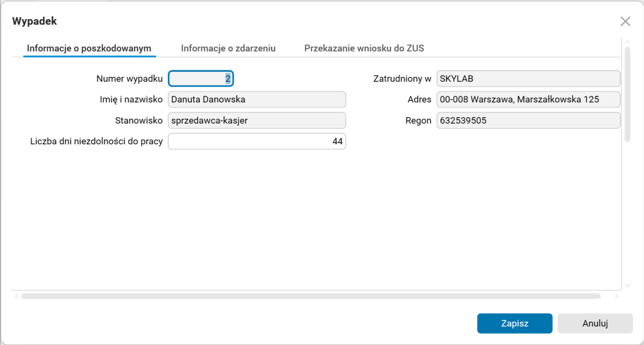Viewport: 644px width, 345px height.
Task: Click the up scroll arrow
Action: (x=628, y=42)
